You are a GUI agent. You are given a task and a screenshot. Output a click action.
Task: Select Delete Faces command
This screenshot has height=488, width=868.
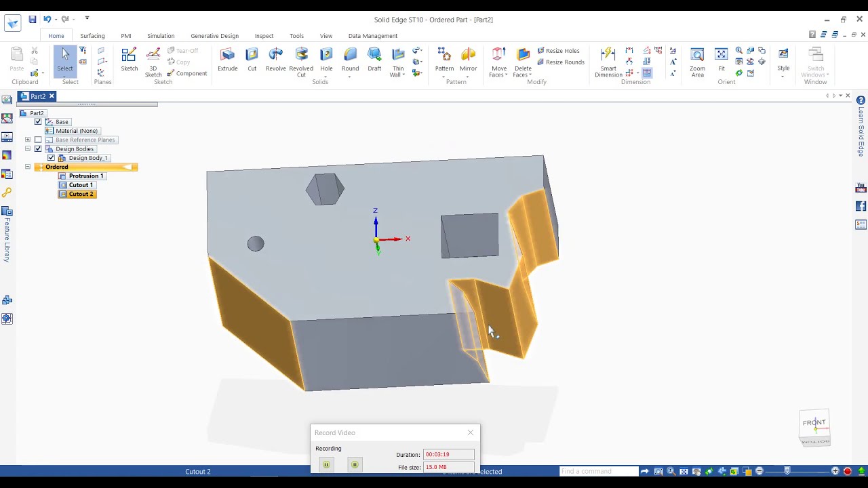click(x=523, y=62)
